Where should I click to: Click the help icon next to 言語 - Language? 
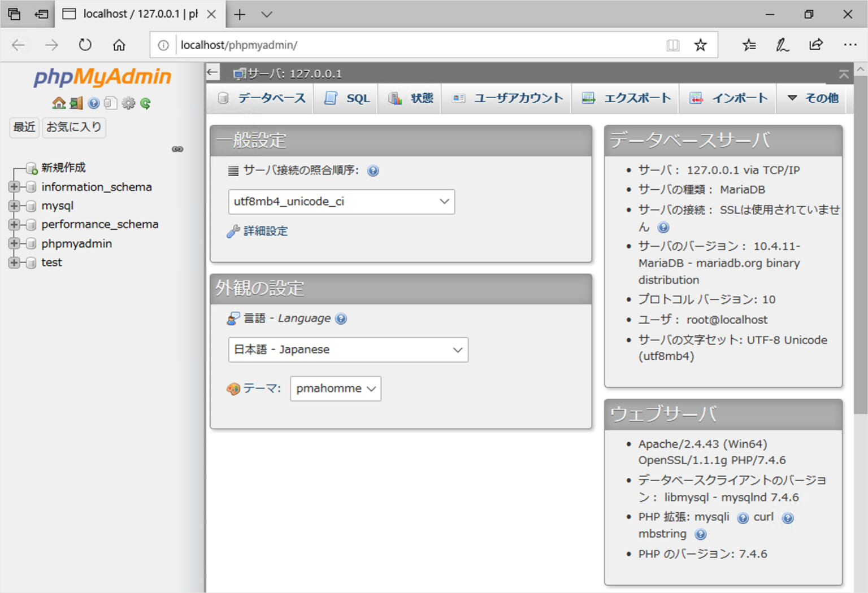point(341,319)
